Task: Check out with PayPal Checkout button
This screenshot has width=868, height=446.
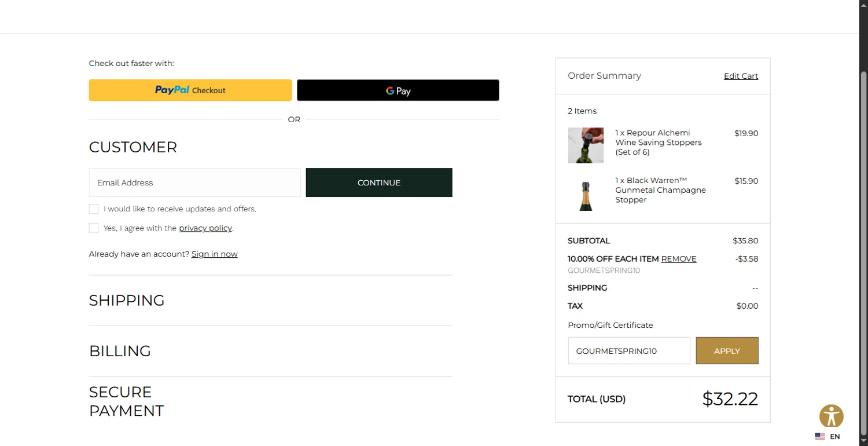Action: [190, 90]
